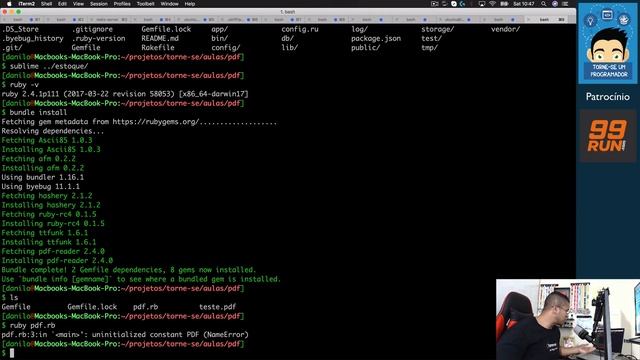This screenshot has height=360, width=640.
Task: Click the .ruby-version file name
Action: click(98, 38)
